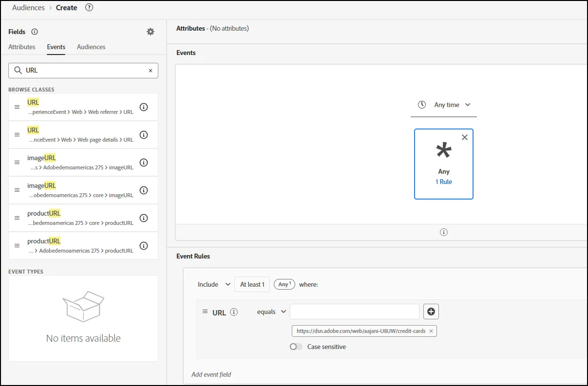Viewport: 588px width, 386px height.
Task: Show info for Adobedemoamericas 275 > imageURL field
Action: [144, 163]
